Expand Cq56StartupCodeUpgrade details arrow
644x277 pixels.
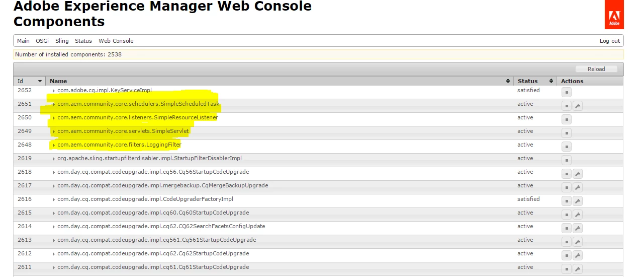tap(54, 172)
